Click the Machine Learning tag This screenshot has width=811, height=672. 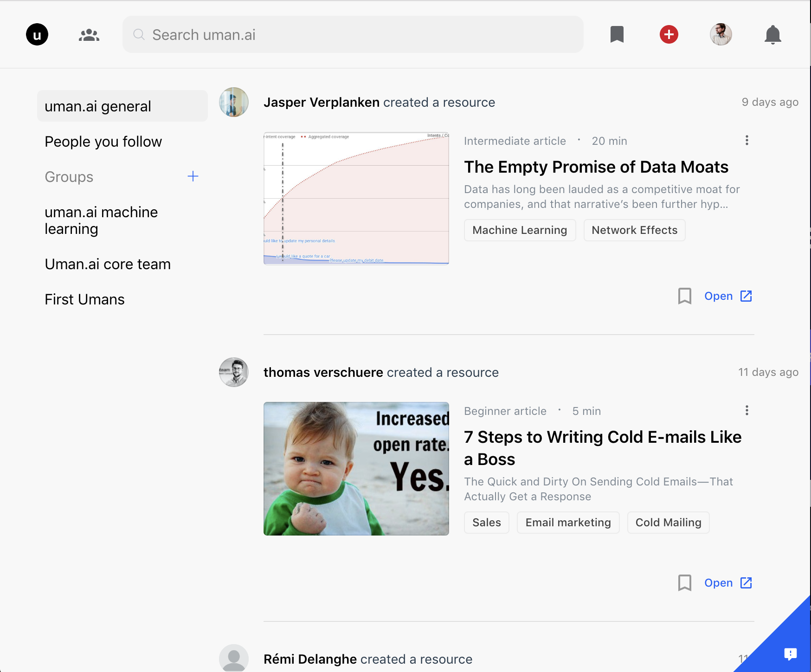click(x=520, y=230)
